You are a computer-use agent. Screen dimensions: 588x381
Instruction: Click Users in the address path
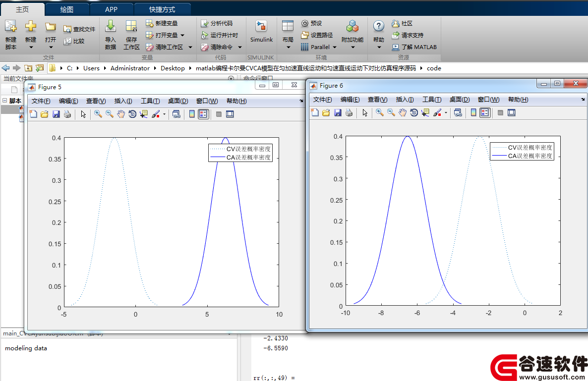click(x=91, y=68)
